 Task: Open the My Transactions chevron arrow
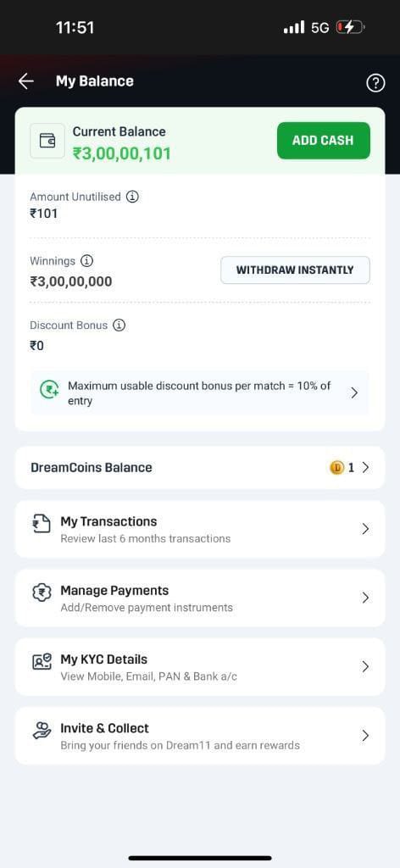tap(365, 529)
